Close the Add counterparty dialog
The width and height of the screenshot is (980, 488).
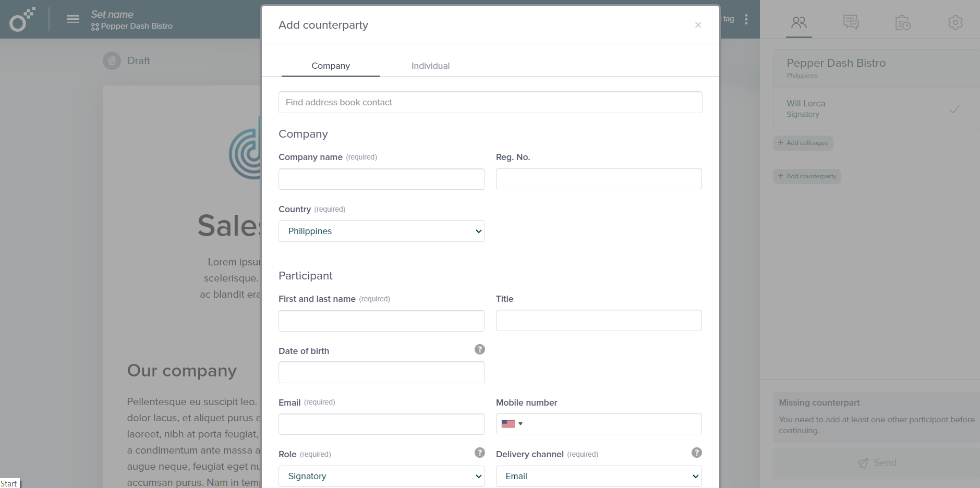698,25
